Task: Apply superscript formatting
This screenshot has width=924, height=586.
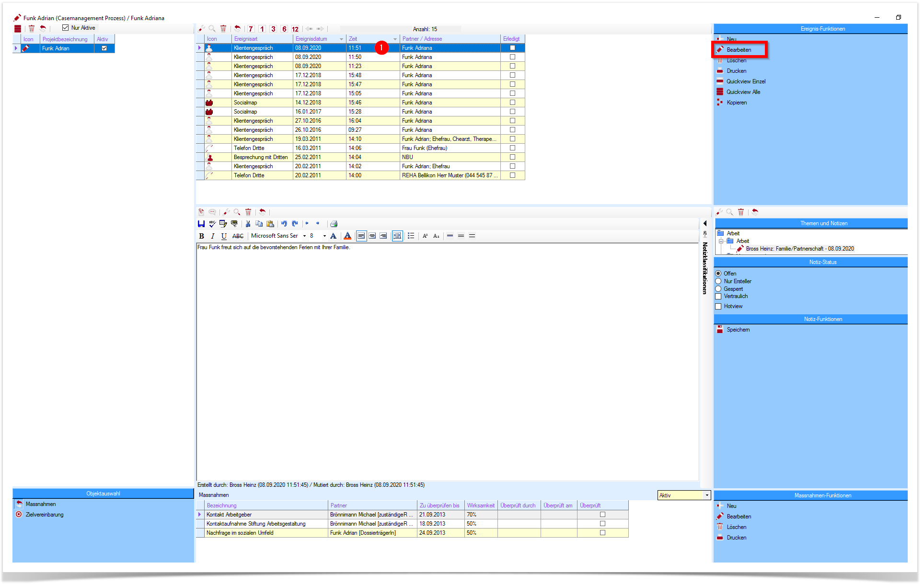Action: pos(425,236)
